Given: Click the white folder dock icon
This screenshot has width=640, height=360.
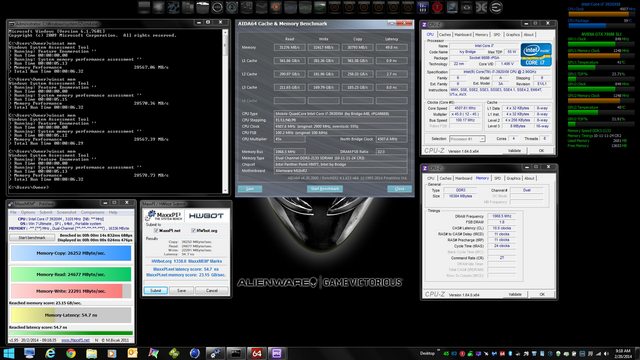Looking at the screenshot, I should pyautogui.click(x=202, y=7).
